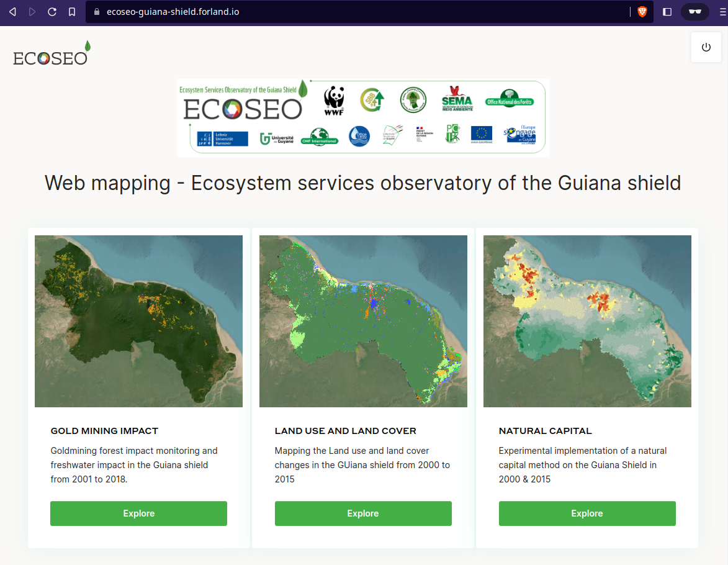Explore the Gold Mining Impact map
The width and height of the screenshot is (728, 565).
(138, 513)
